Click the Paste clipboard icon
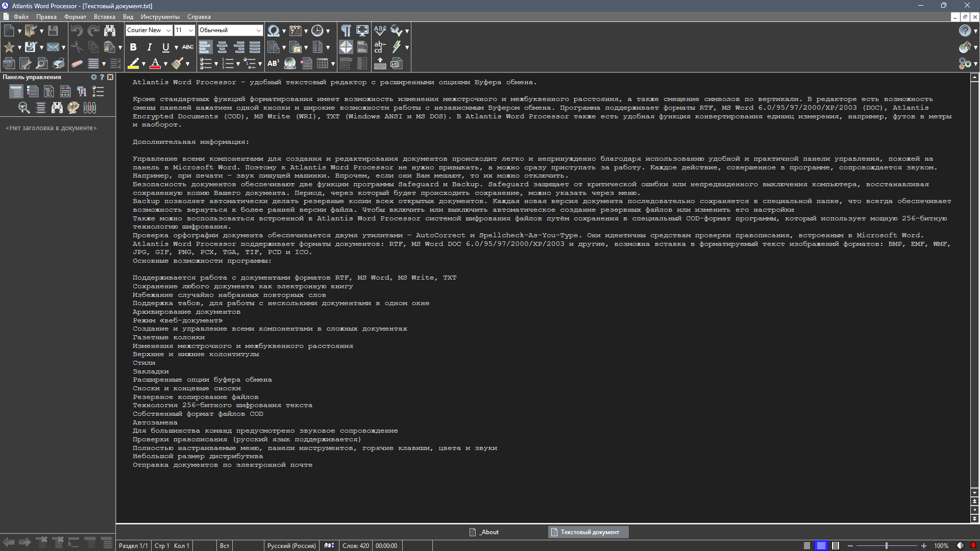The image size is (980, 551). (x=109, y=47)
